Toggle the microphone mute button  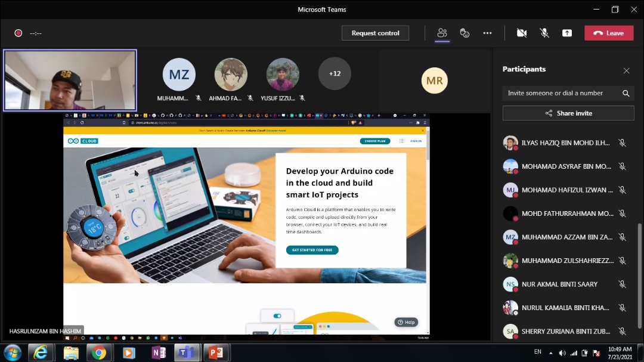point(544,33)
